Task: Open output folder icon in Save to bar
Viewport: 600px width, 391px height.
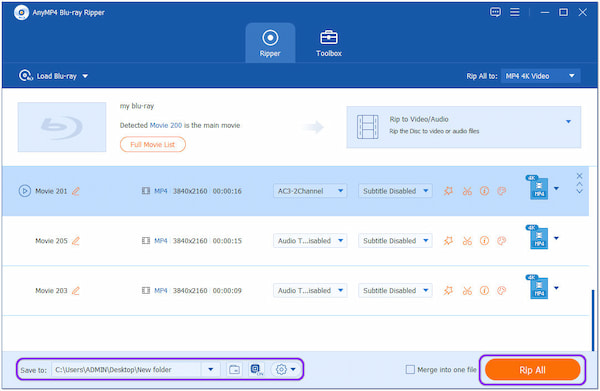Action: (x=234, y=370)
